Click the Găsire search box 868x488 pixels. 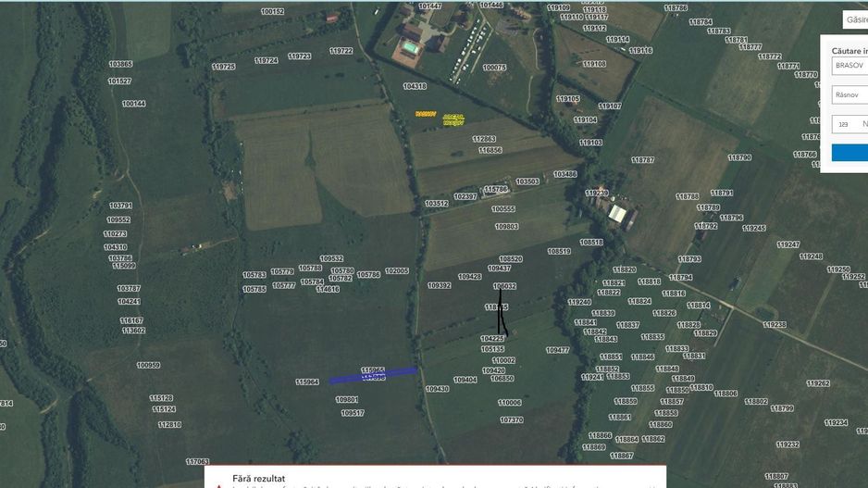tap(855, 19)
